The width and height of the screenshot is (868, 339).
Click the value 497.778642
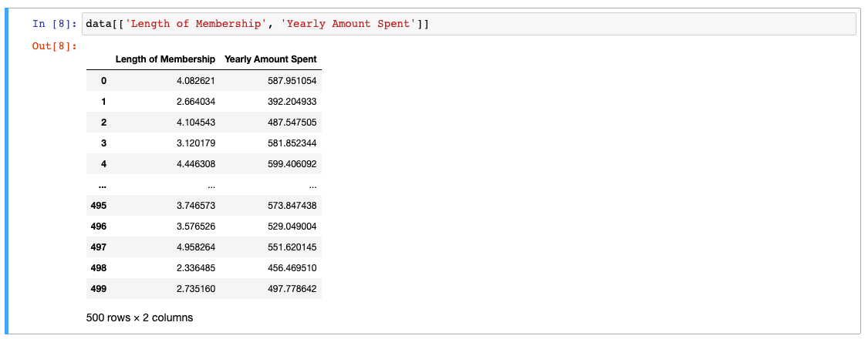292,289
